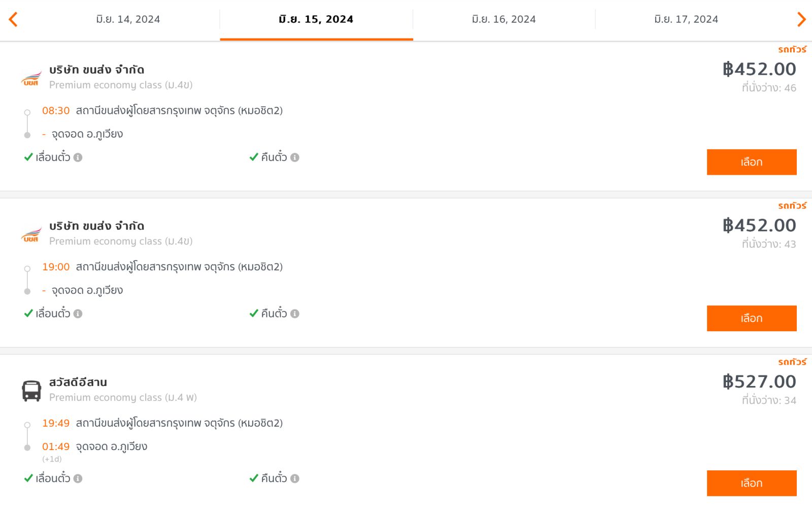Select the currently active มิ.ย. 15, 2024 tab
Screen dimensions: 812x511
(316, 19)
